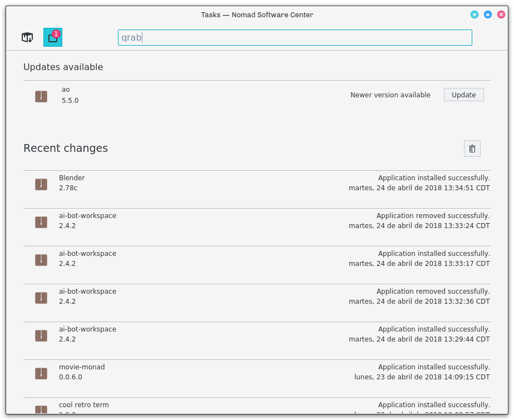This screenshot has width=514, height=420.
Task: Click the timestamp ending 13:33:24 CDT
Action: coord(419,225)
